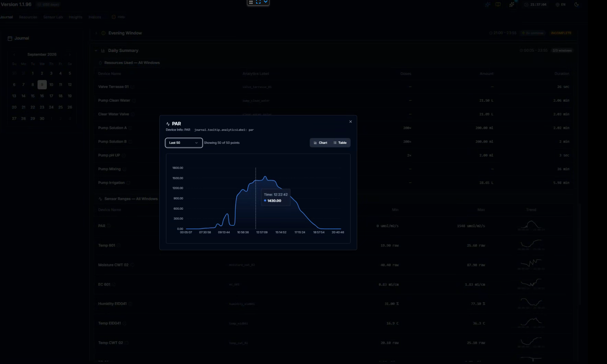Click the Journal calendar icon in sidebar
This screenshot has width=607, height=364.
(10, 38)
